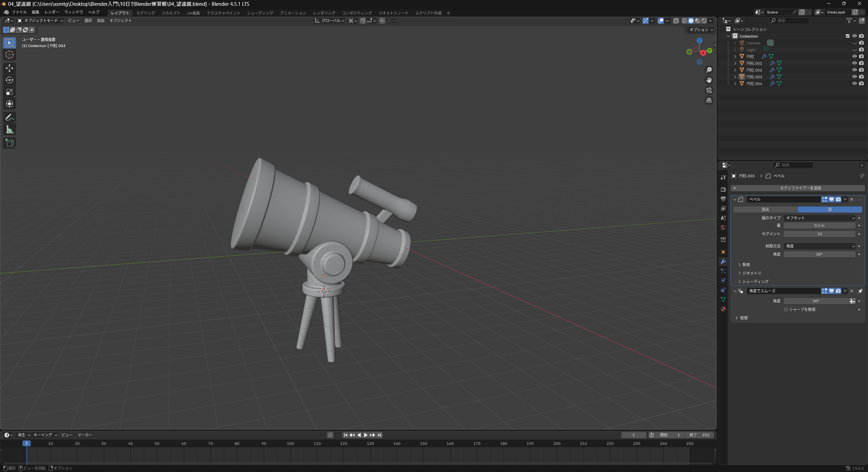Select the Annotate pencil tool

9,118
